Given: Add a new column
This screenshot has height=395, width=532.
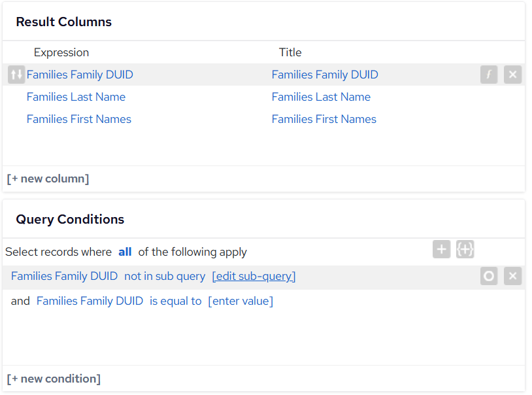Looking at the screenshot, I should click(48, 179).
